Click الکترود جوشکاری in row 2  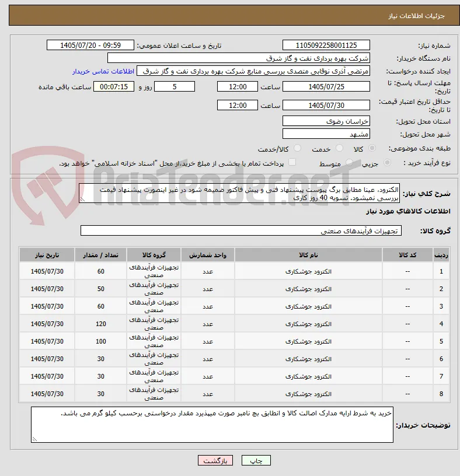pos(308,289)
